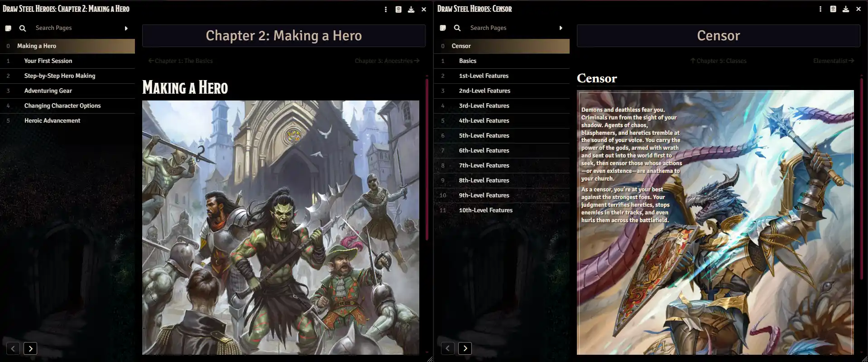868x362 pixels.
Task: Open 1st-Level Features page
Action: pos(502,76)
